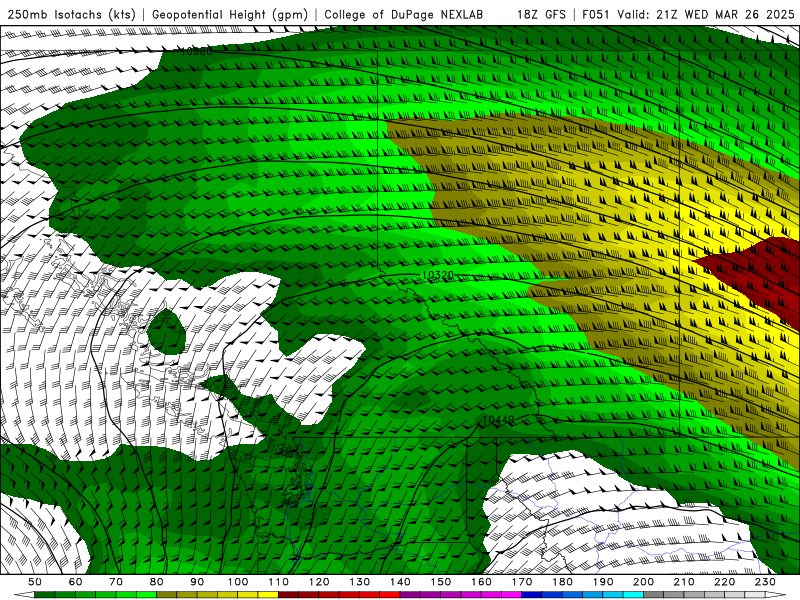
Task: Click the legend value 190
Action: 603,582
